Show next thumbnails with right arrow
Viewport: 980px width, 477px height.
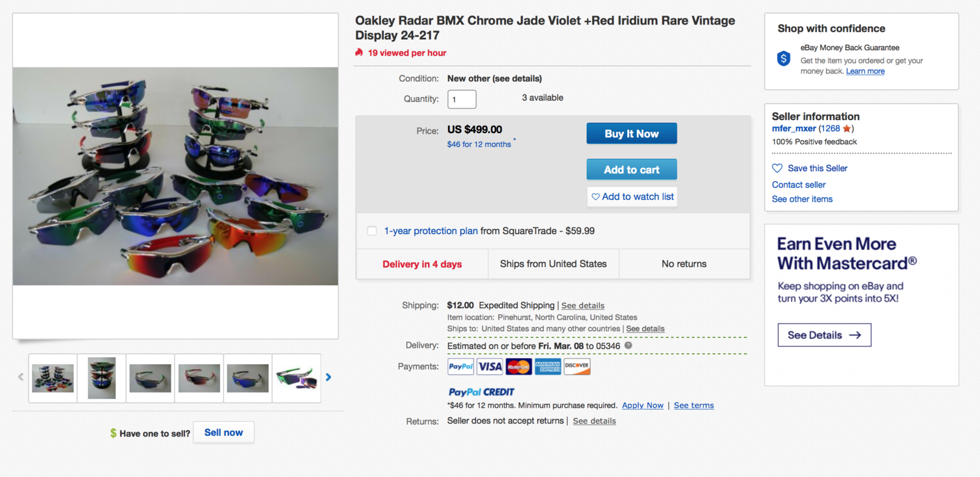328,377
